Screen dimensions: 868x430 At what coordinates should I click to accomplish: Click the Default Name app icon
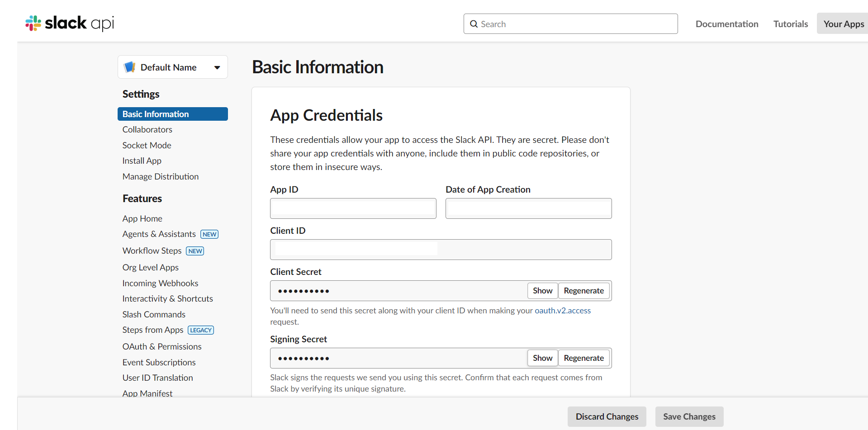click(x=129, y=66)
